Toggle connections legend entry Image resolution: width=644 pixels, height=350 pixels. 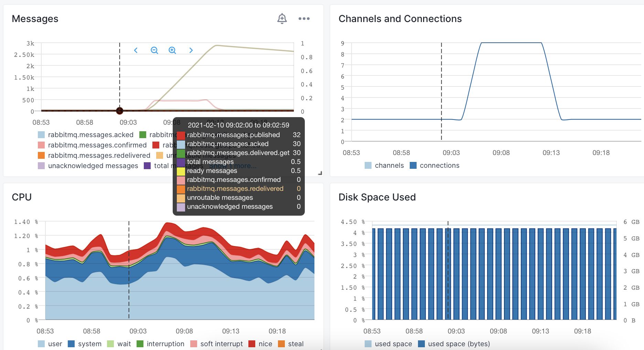pos(434,165)
